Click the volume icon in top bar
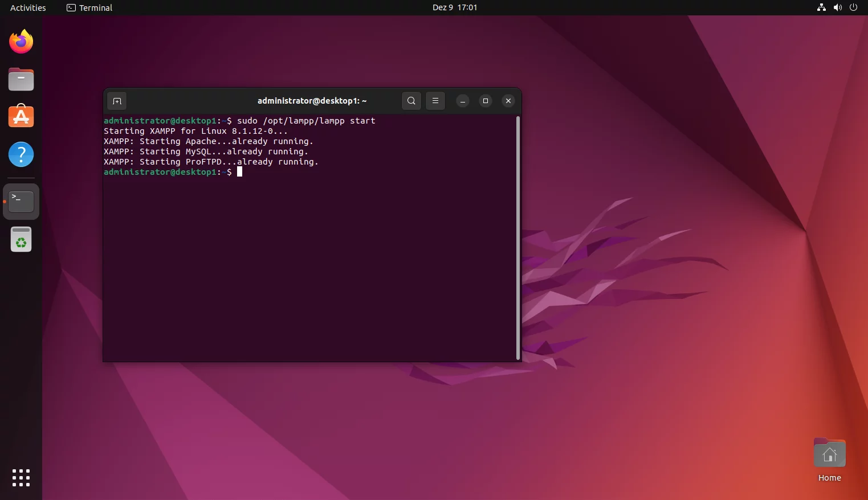868x500 pixels. [837, 7]
